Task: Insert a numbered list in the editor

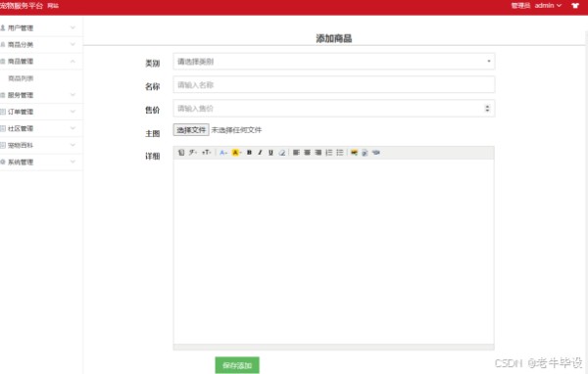Action: (329, 153)
